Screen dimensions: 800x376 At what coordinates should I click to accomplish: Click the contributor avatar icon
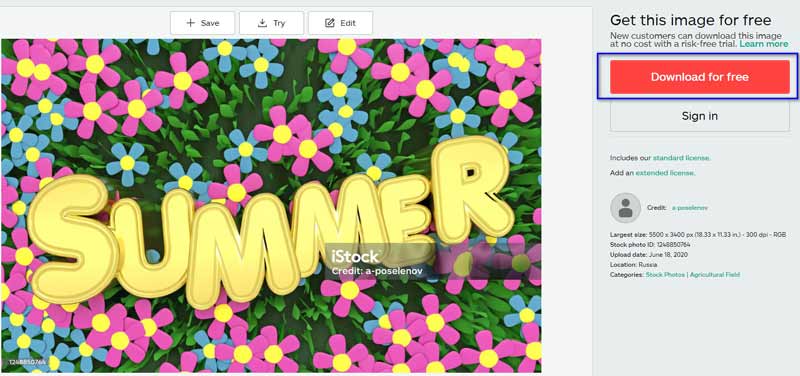[x=626, y=208]
